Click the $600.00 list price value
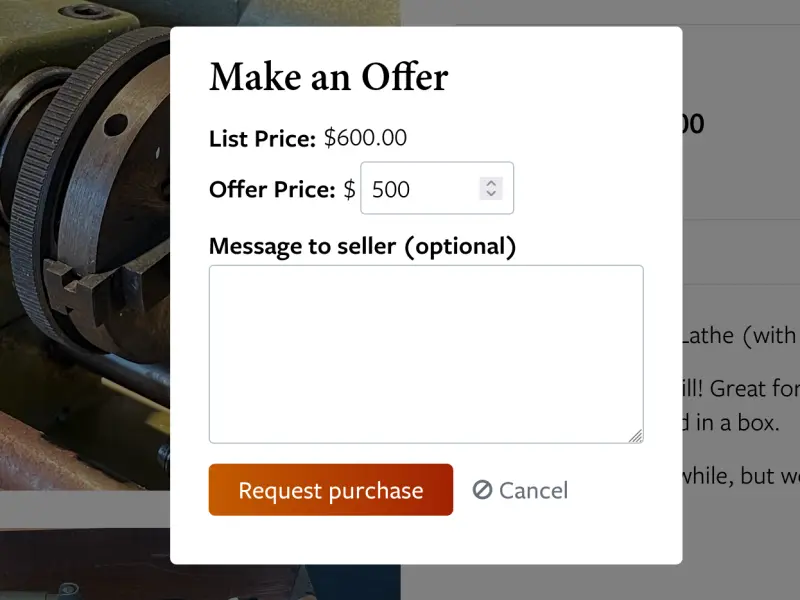 click(365, 138)
